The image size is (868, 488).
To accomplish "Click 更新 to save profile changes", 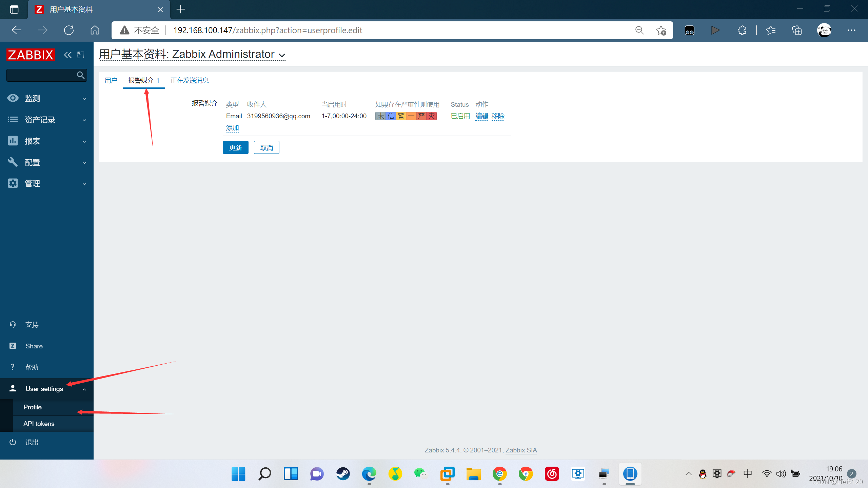I will point(236,147).
